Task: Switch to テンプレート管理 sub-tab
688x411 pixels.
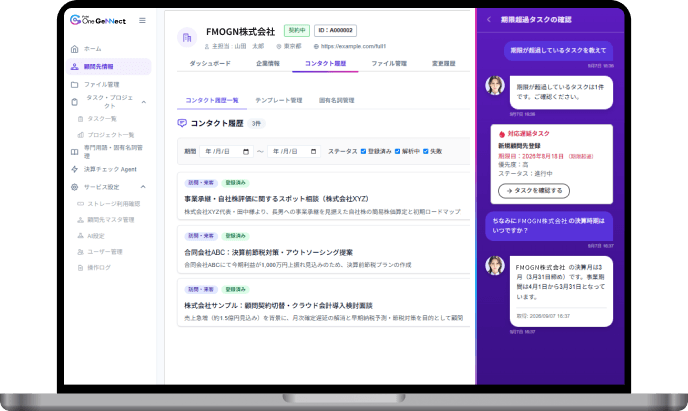Action: pos(279,100)
